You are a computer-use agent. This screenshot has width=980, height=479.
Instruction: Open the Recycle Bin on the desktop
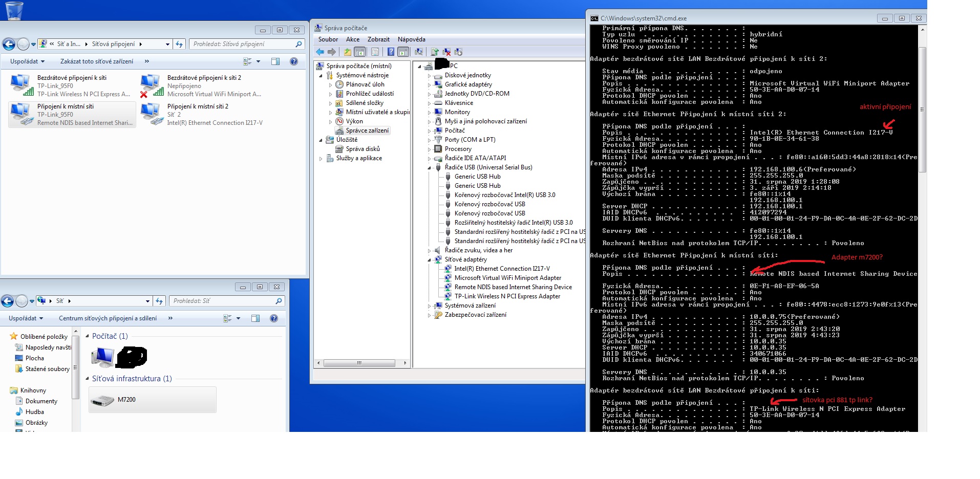click(14, 10)
